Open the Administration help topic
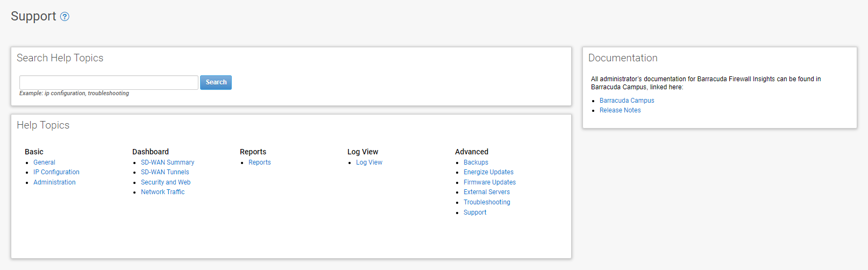The height and width of the screenshot is (270, 868). click(x=54, y=182)
